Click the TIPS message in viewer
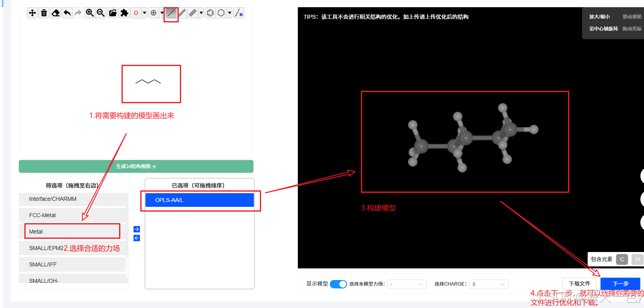644x308 pixels. coord(386,17)
